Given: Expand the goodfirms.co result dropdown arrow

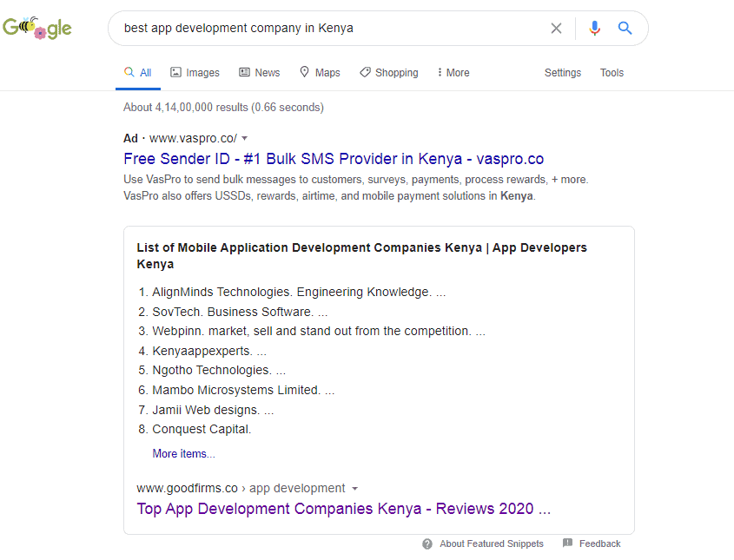Looking at the screenshot, I should [x=354, y=489].
